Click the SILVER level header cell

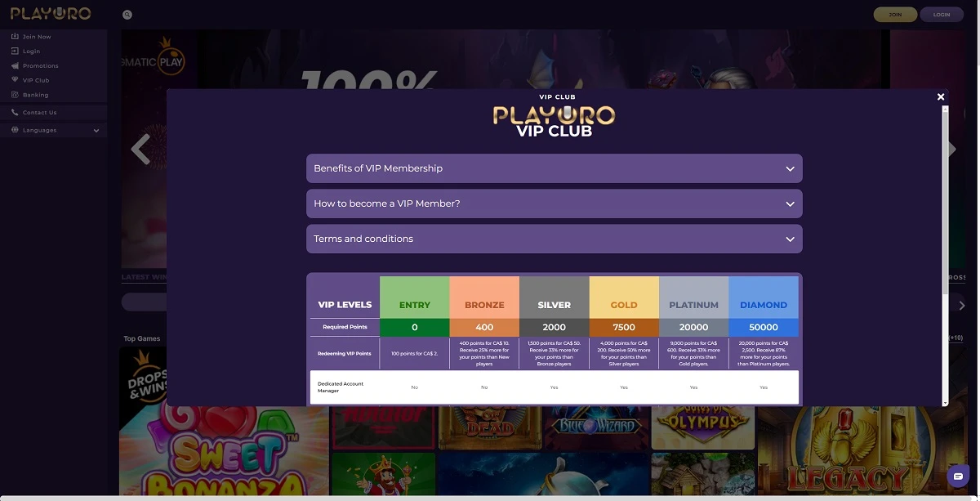tap(554, 297)
